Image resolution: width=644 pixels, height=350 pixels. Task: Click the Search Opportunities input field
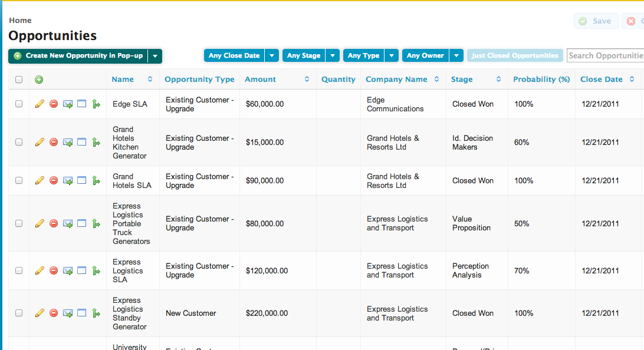607,55
